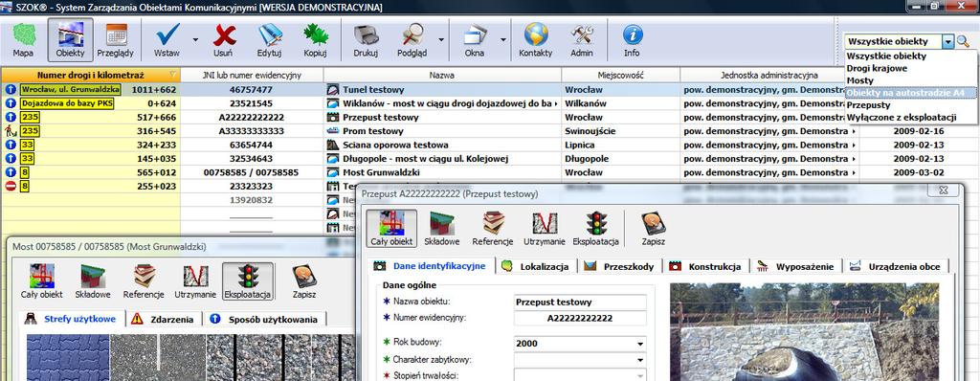Click Zapisz in the Przepust window
Image resolution: width=980 pixels, height=381 pixels.
[x=653, y=229]
